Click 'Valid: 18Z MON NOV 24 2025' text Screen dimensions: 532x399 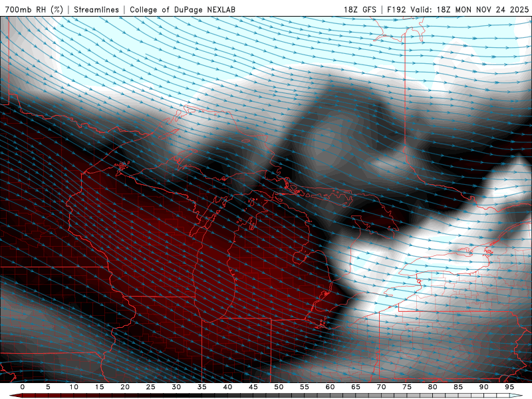[x=469, y=9]
